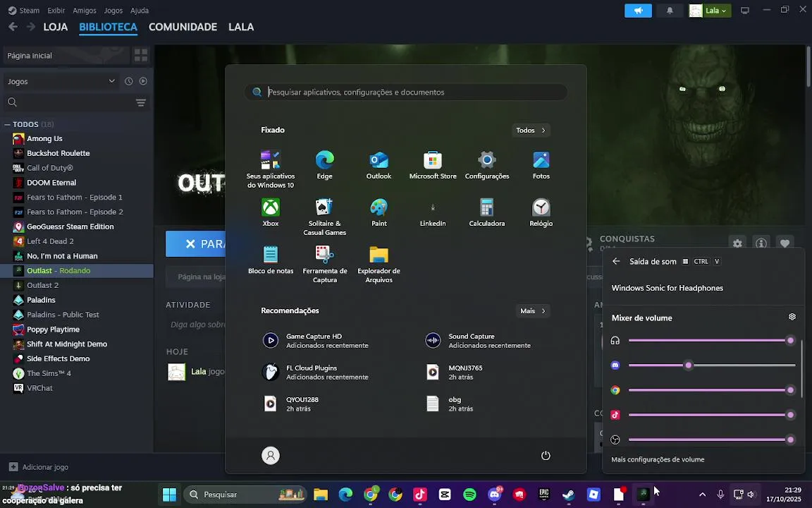Image resolution: width=812 pixels, height=508 pixels.
Task: Click Adicionar jogo in Steam
Action: point(38,467)
